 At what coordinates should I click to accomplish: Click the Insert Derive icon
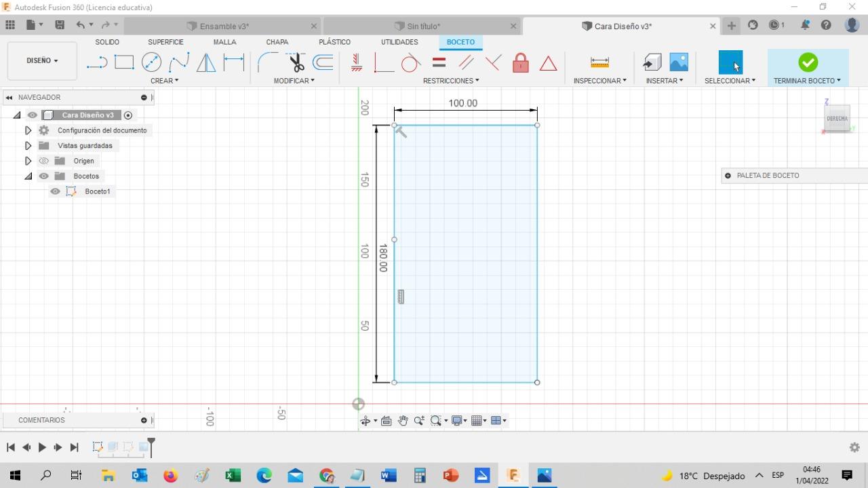tap(652, 62)
